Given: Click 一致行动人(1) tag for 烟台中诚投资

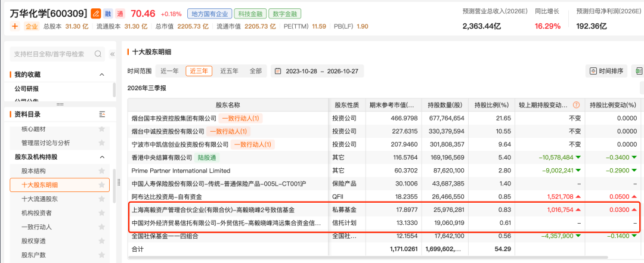Looking at the screenshot, I should 228,131.
